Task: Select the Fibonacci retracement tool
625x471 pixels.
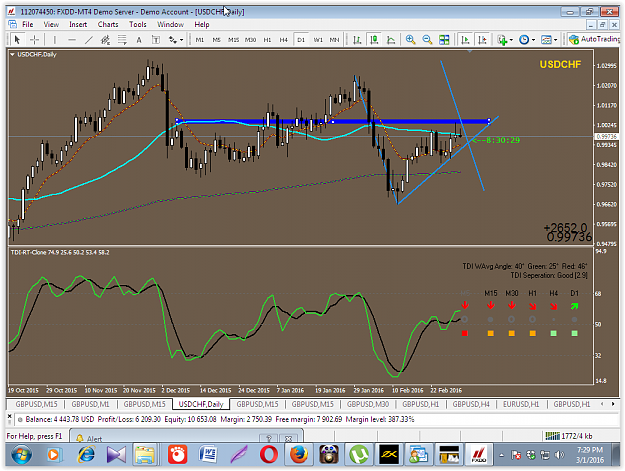Action: (x=122, y=39)
